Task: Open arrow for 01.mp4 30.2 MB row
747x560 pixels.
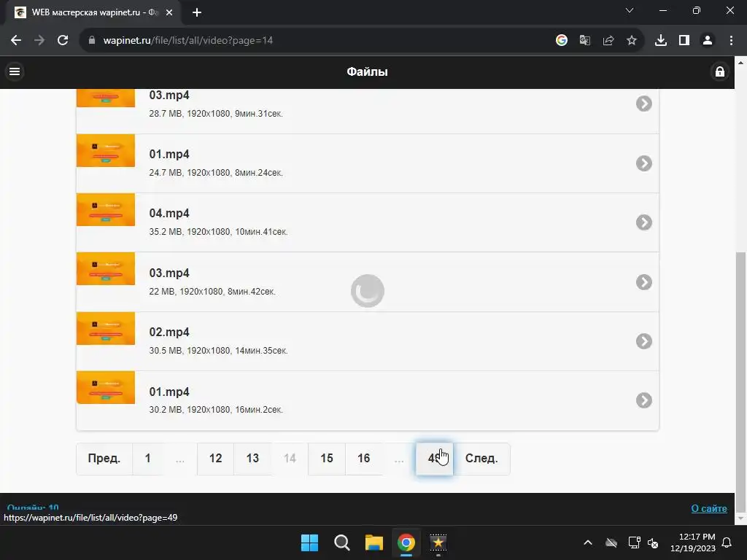Action: point(643,400)
